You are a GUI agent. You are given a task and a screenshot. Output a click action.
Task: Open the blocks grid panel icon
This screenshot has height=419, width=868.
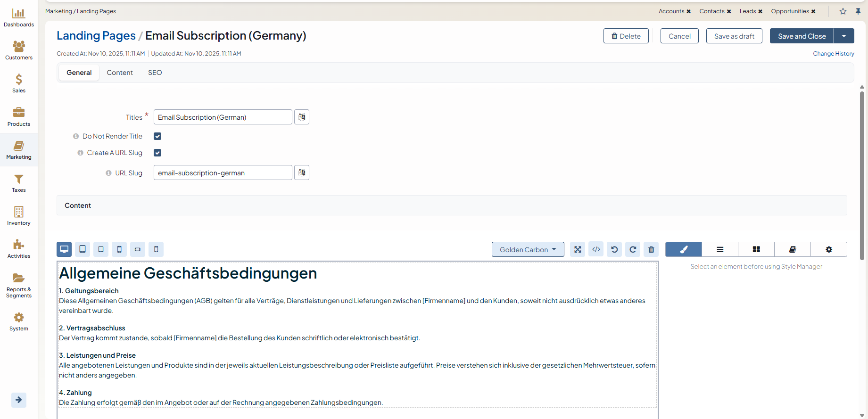(x=756, y=249)
